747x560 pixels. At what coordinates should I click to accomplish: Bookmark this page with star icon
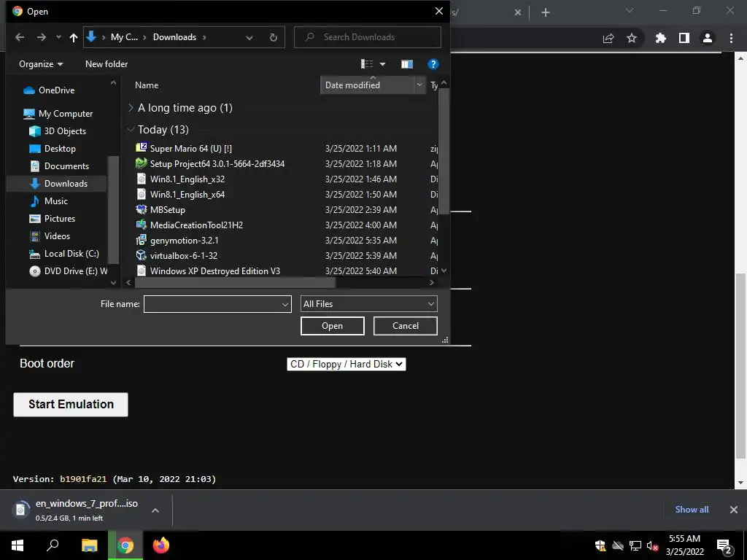point(632,38)
